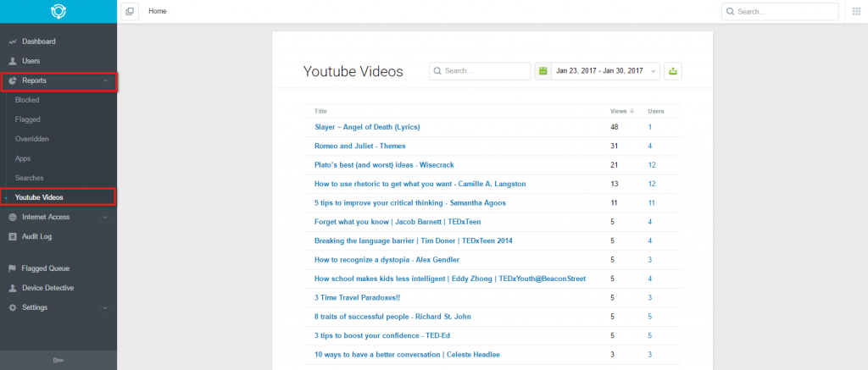The width and height of the screenshot is (868, 370).
Task: Open How school makes kids less intelligent link
Action: [x=450, y=279]
